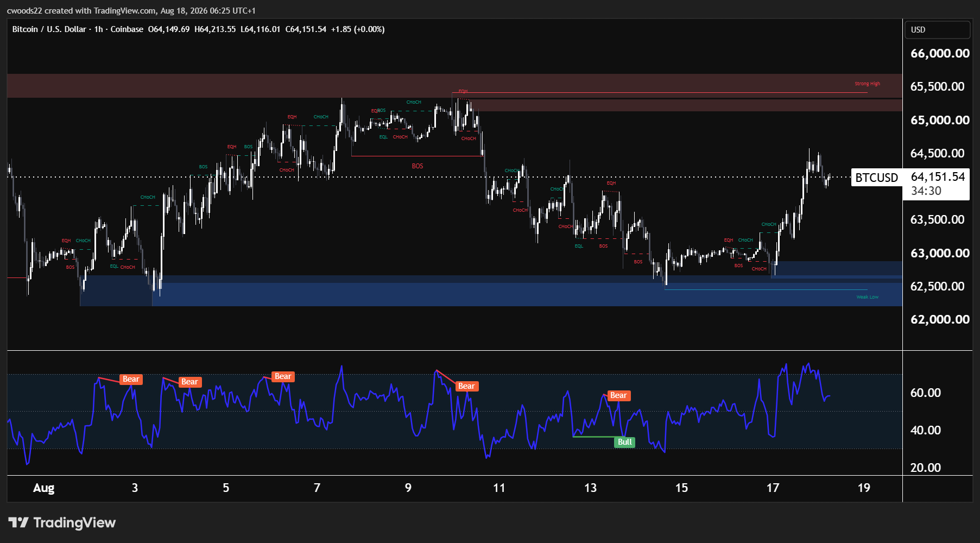Click the 20.00 level on RSI axis
Viewport: 980px width, 543px height.
tap(926, 468)
